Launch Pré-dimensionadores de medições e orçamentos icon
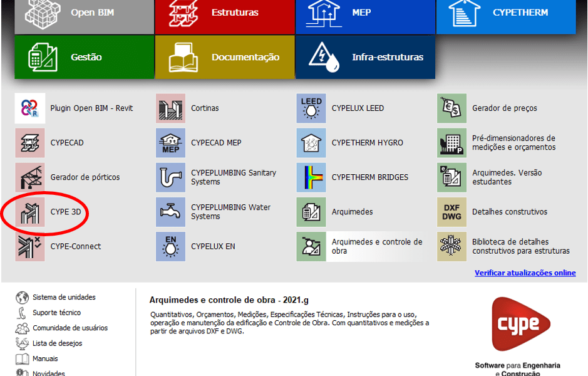 (x=452, y=143)
